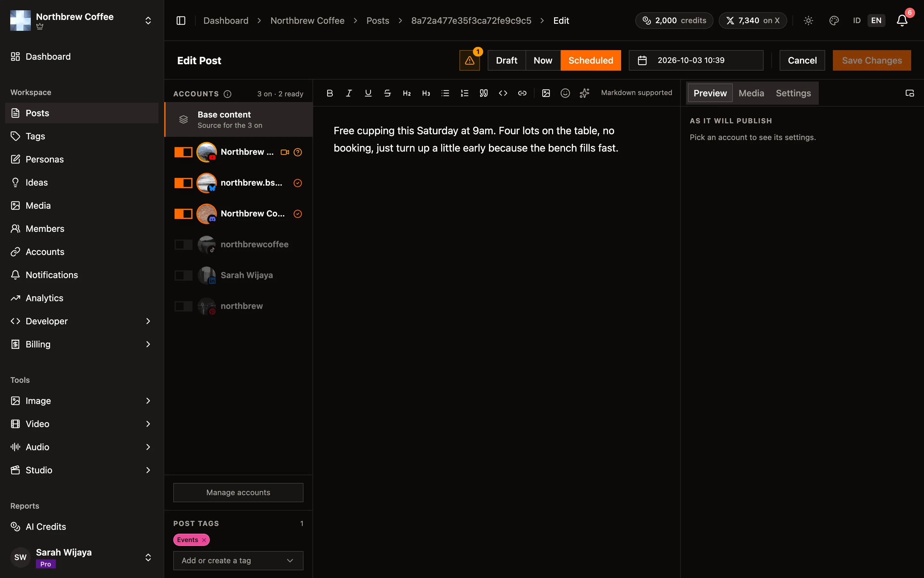The image size is (924, 578).
Task: Pop out the preview panel
Action: (x=910, y=93)
